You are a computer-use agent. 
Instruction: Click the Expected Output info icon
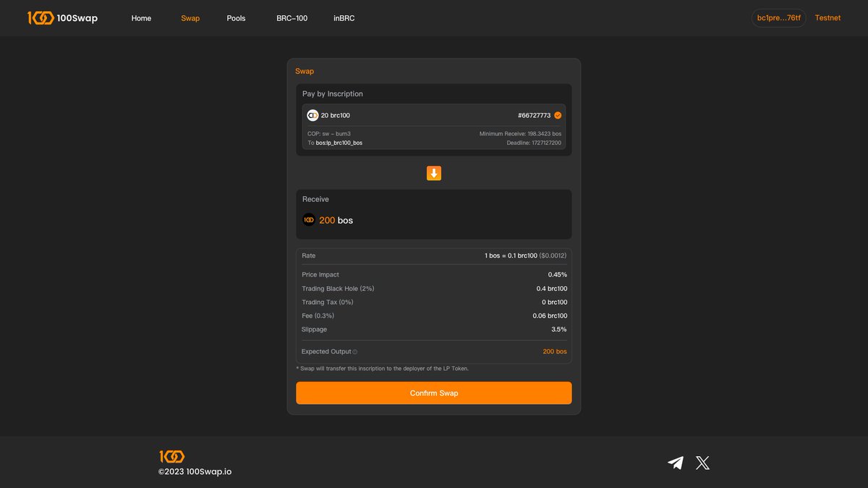(355, 352)
